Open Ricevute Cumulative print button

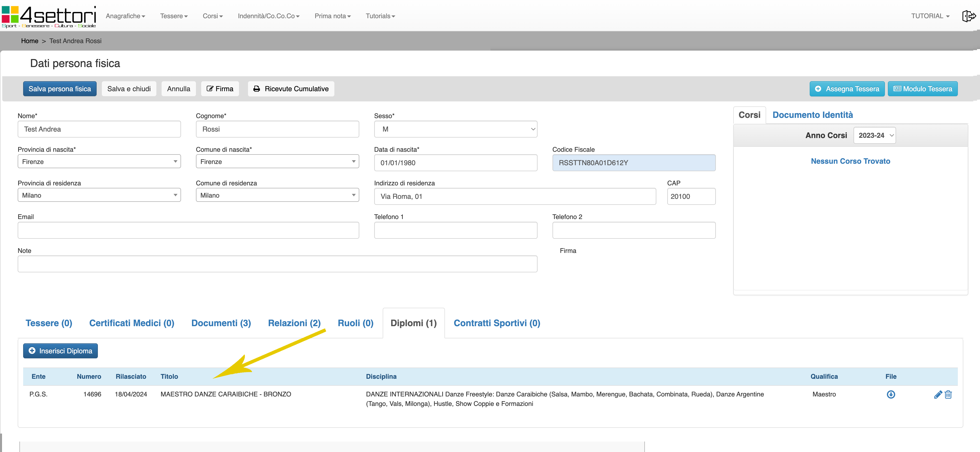pyautogui.click(x=291, y=89)
